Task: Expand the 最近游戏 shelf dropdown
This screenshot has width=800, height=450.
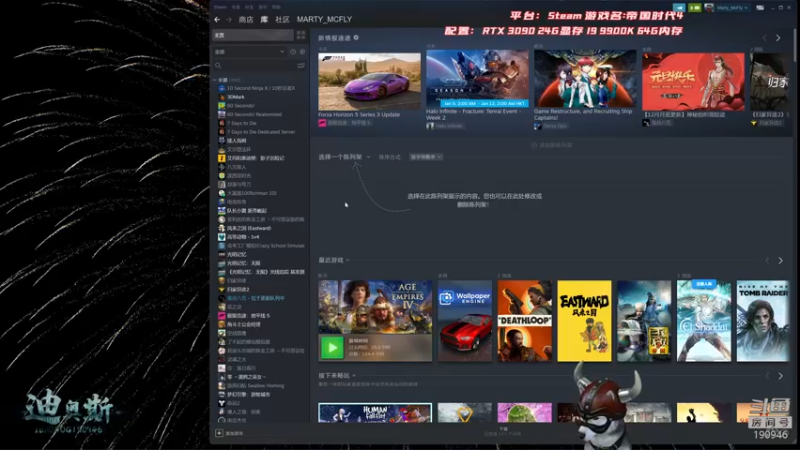Action: (x=334, y=260)
